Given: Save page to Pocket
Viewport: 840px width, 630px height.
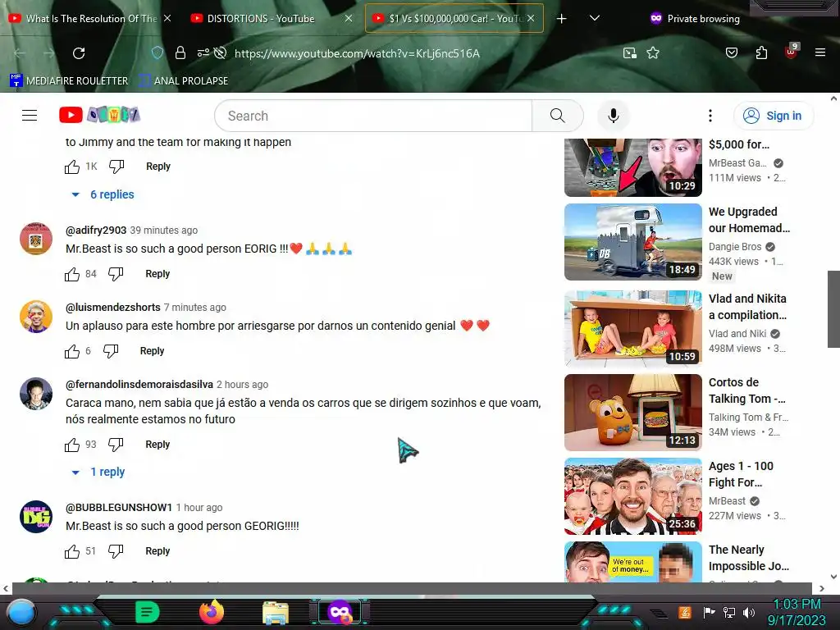Looking at the screenshot, I should [731, 52].
